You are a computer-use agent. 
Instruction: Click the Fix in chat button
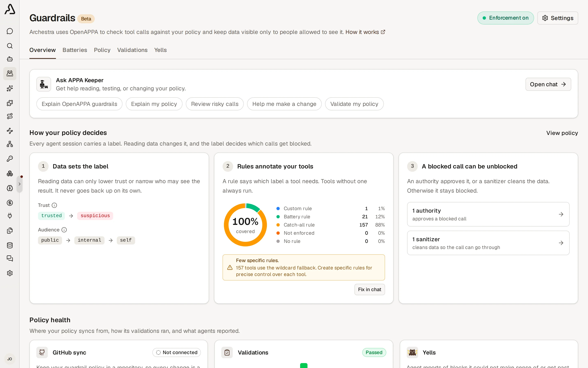(x=370, y=289)
